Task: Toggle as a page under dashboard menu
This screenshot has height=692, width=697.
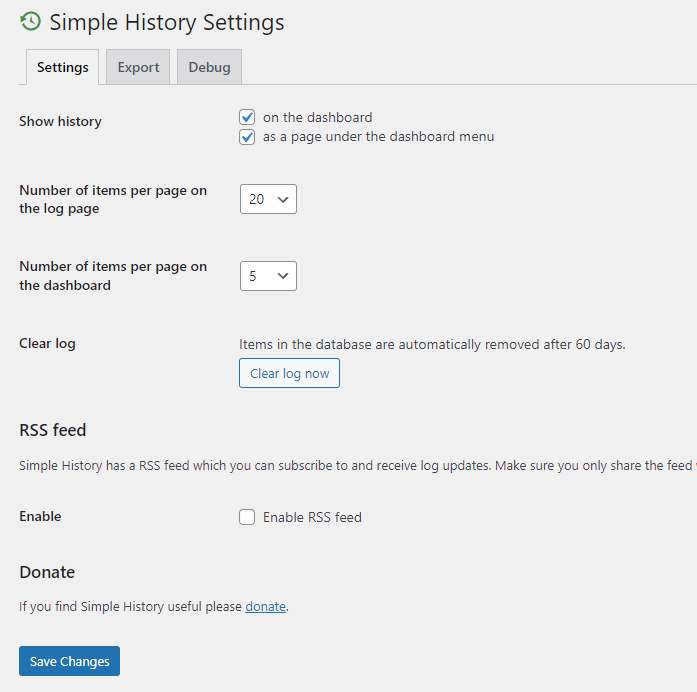Action: click(247, 137)
